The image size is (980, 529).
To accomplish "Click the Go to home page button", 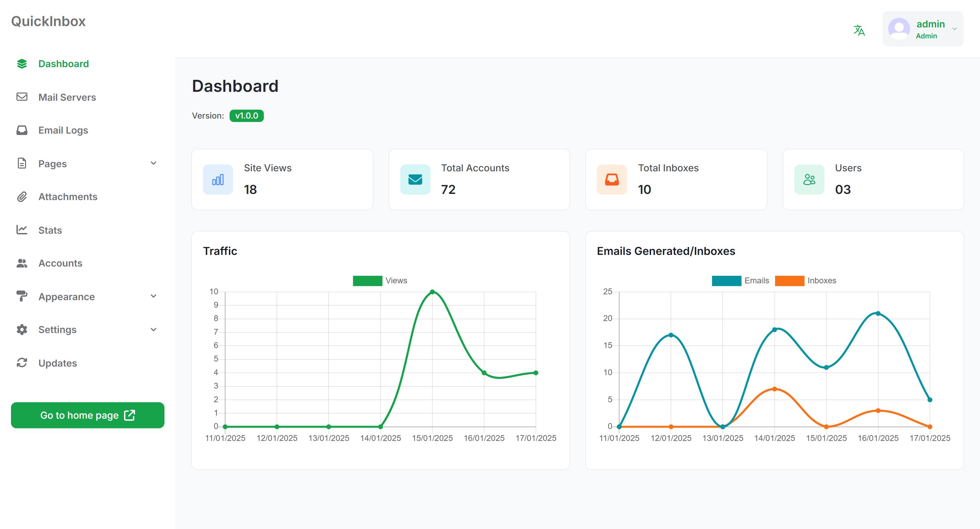I will tap(87, 415).
